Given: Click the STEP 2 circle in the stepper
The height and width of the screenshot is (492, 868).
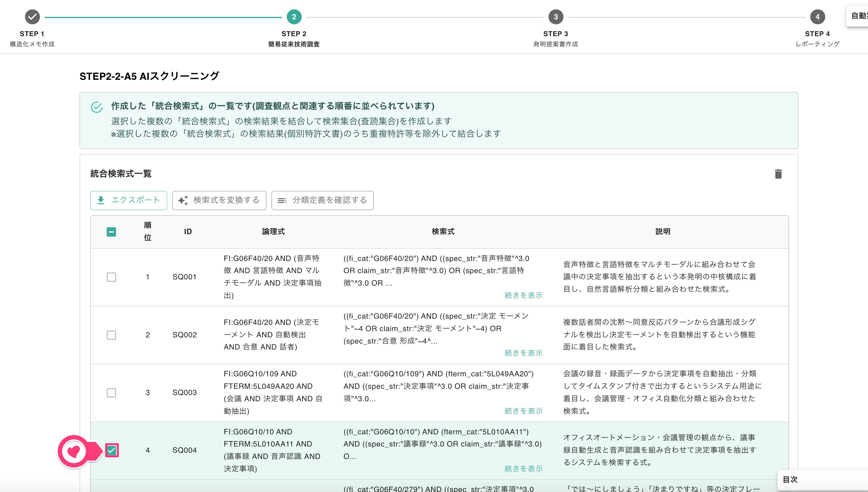Looking at the screenshot, I should [294, 17].
